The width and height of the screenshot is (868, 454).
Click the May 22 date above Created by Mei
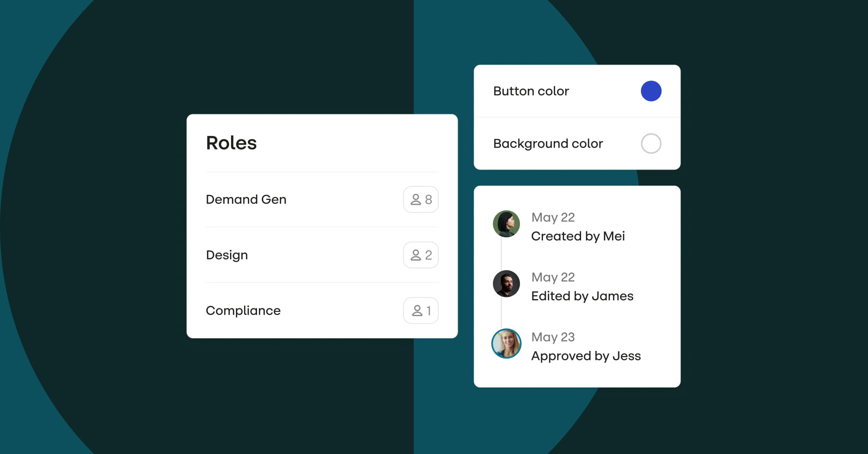click(x=553, y=217)
